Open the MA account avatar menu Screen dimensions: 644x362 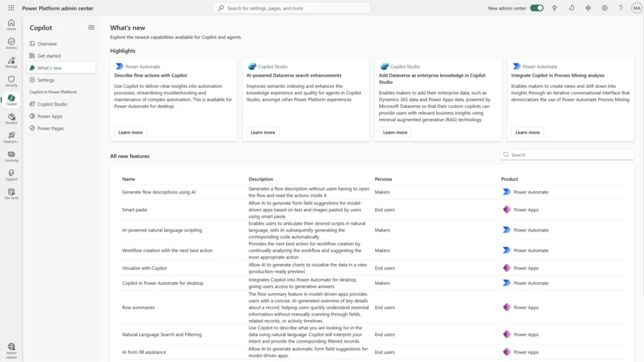coord(636,8)
